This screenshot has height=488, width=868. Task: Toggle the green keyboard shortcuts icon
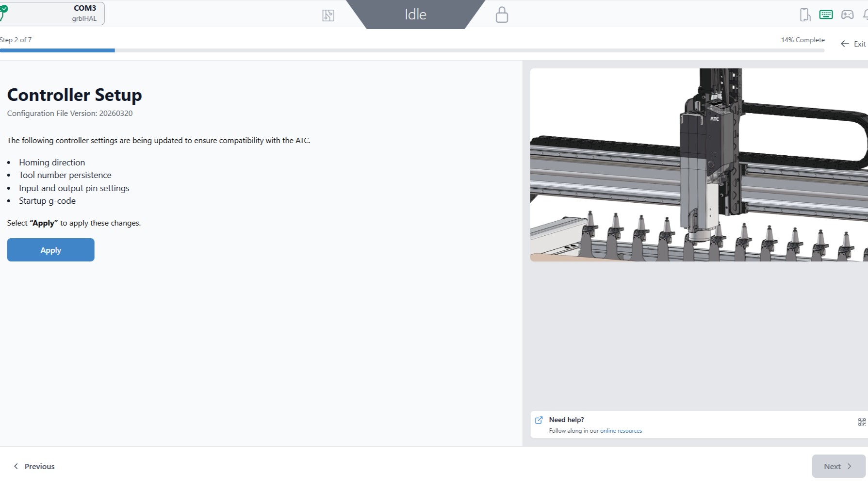826,15
